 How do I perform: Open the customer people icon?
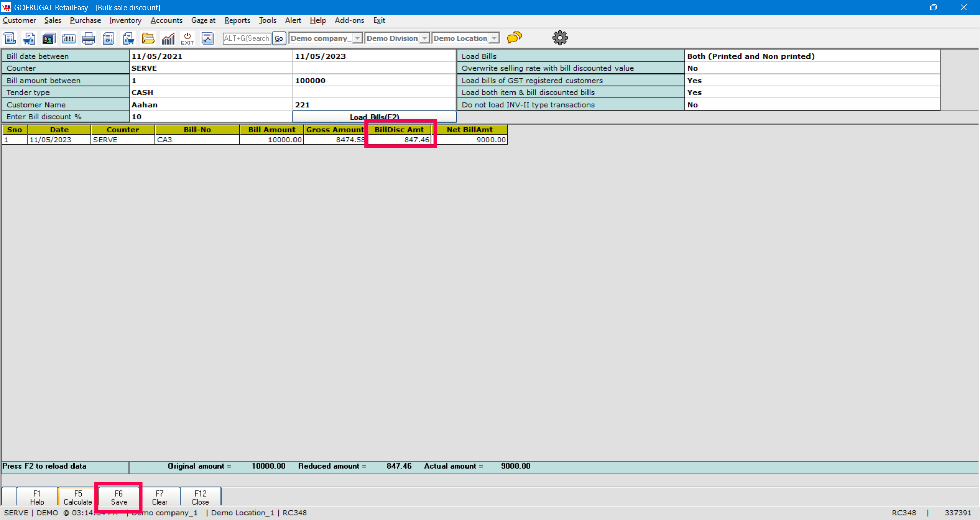tap(49, 38)
